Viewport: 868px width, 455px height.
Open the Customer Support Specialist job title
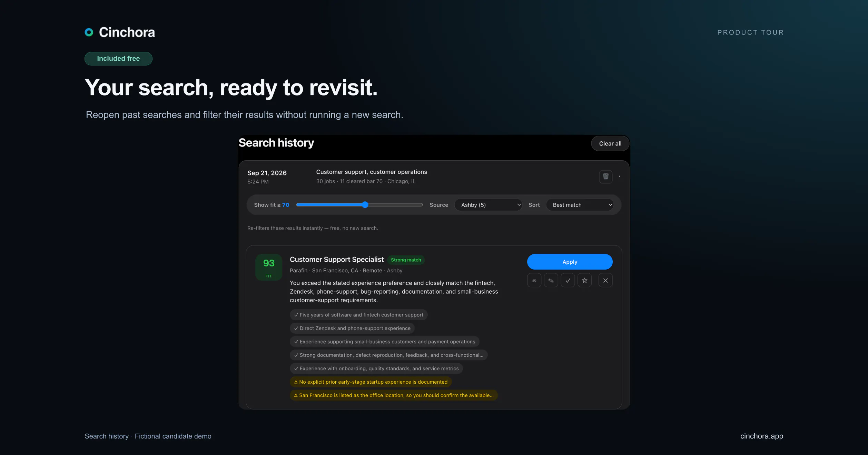click(336, 260)
